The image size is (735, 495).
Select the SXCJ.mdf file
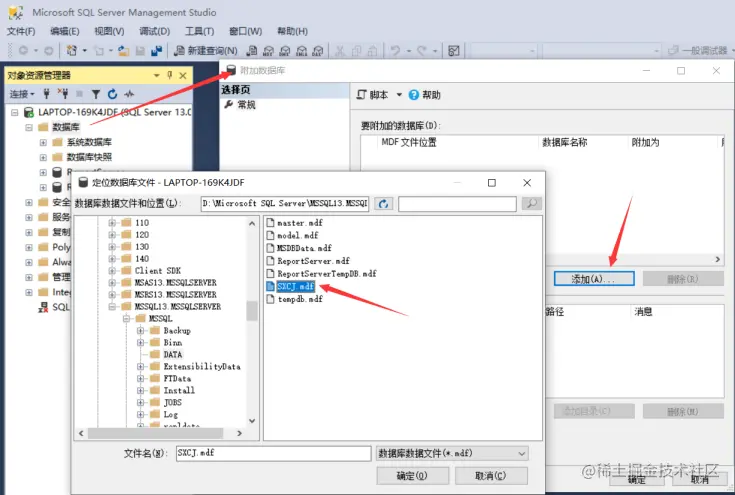(295, 286)
